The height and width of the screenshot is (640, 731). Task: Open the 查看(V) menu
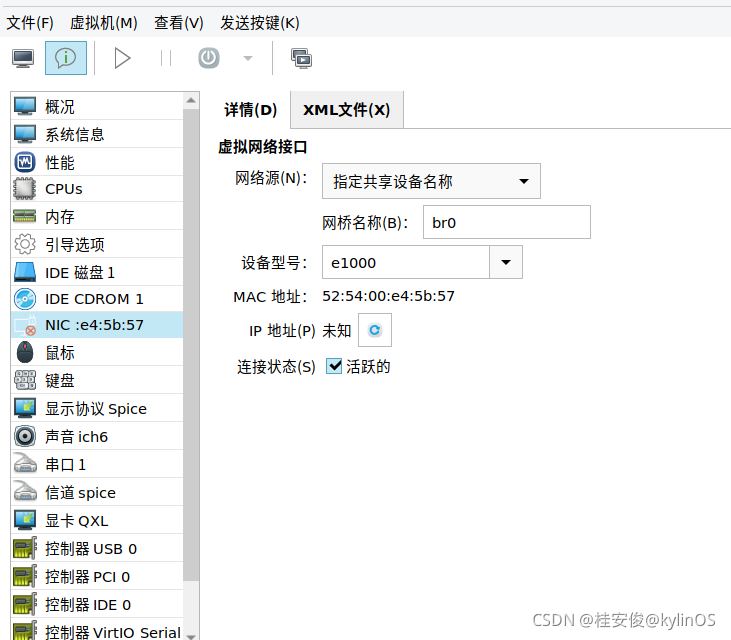point(179,22)
